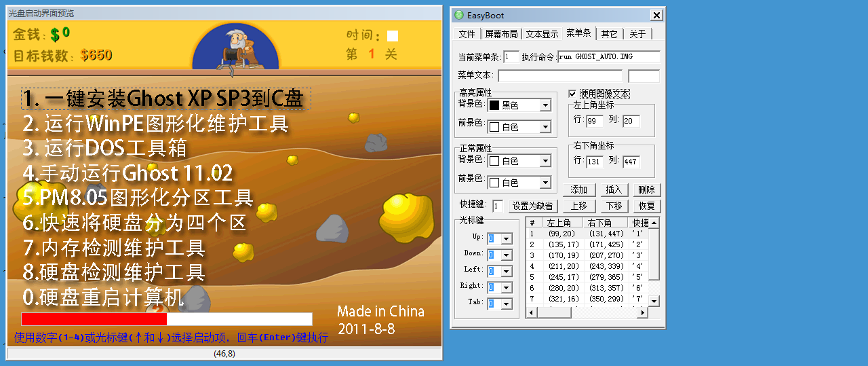Click the 快捷键 input field
This screenshot has height=366, width=868.
coord(498,206)
